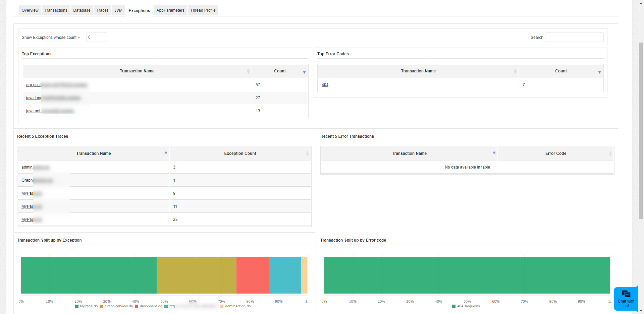Toggle GraphicalView.do legend entry
644x314 pixels.
click(x=118, y=306)
